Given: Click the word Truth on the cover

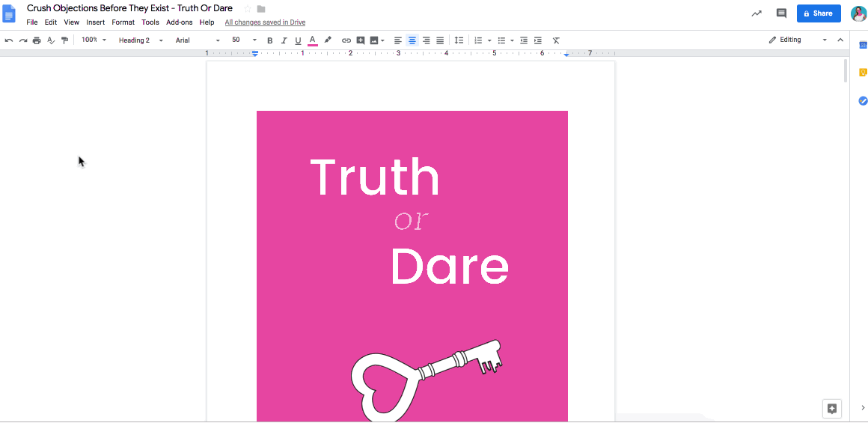Looking at the screenshot, I should [x=375, y=177].
